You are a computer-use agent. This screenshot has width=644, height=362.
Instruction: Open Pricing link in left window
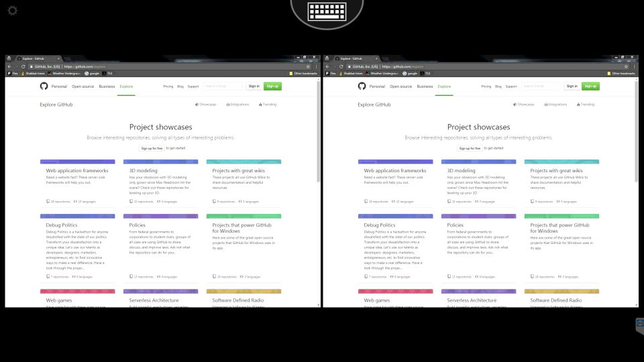[168, 86]
